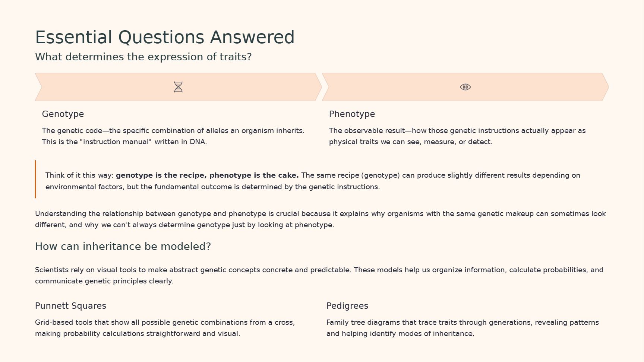Image resolution: width=644 pixels, height=362 pixels.
Task: Select the Phenotype heading
Action: pos(351,114)
